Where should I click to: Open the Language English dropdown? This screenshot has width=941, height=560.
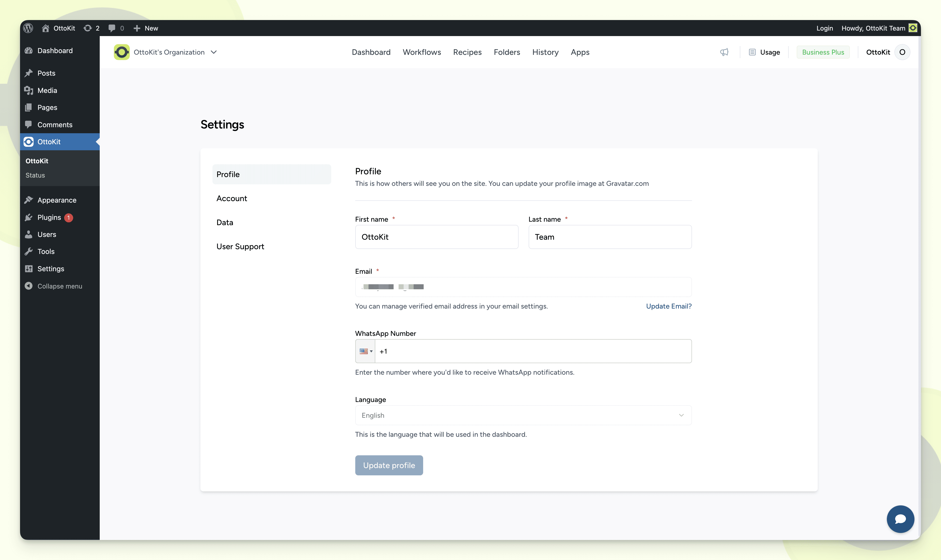point(523,415)
